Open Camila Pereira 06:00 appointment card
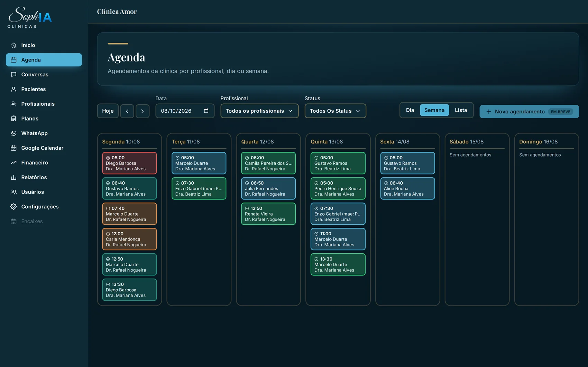The width and height of the screenshot is (588, 367). click(x=268, y=163)
